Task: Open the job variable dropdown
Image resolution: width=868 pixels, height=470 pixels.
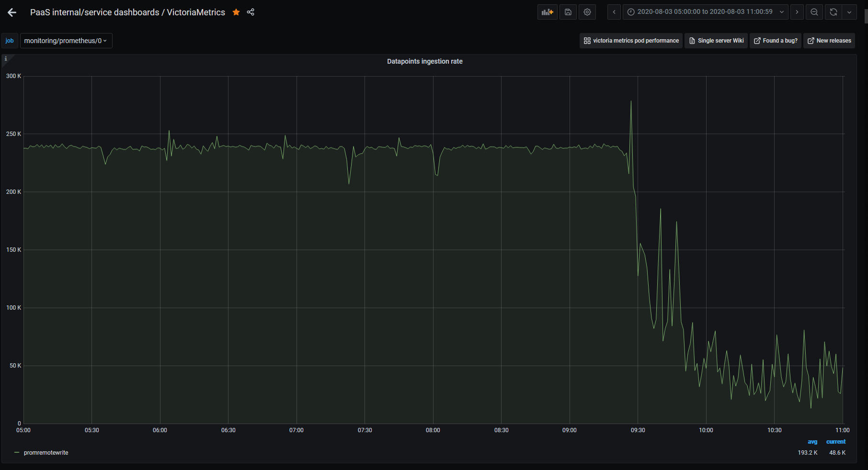Action: [66, 41]
